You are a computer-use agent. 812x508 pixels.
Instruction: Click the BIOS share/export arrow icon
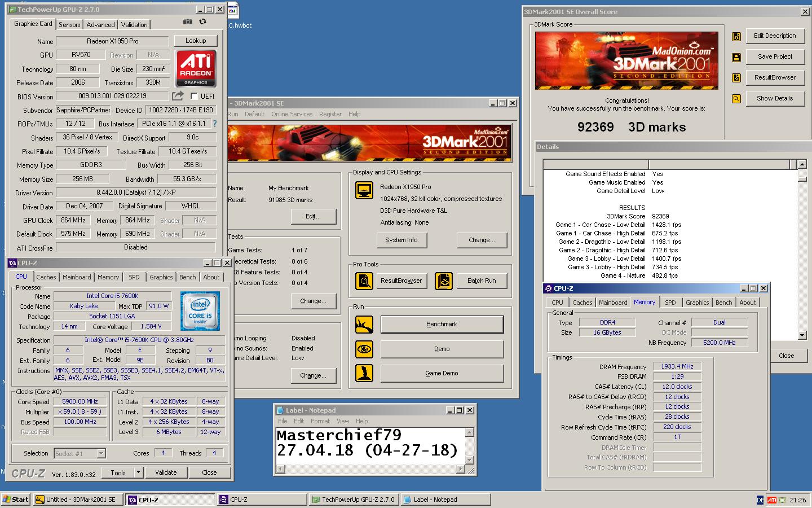point(178,96)
